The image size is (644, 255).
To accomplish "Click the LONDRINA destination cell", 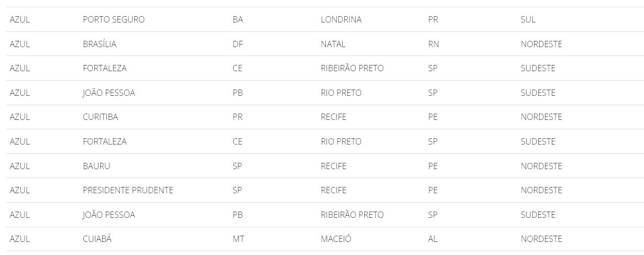I will tap(341, 19).
